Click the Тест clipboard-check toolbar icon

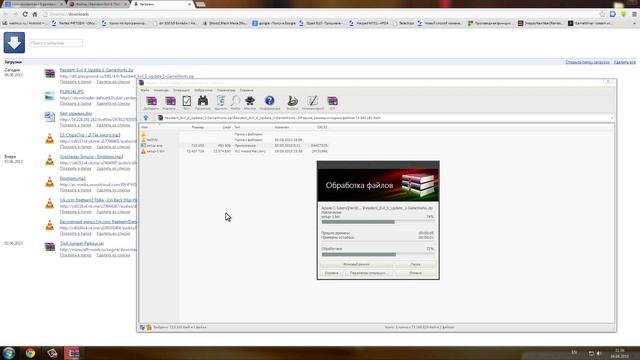tap(187, 101)
